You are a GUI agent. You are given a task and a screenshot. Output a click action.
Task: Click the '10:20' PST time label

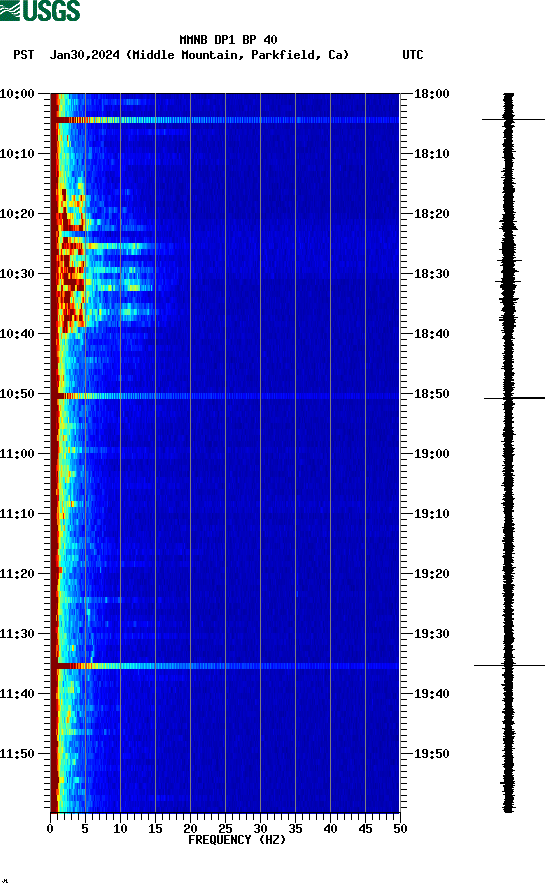tap(17, 214)
